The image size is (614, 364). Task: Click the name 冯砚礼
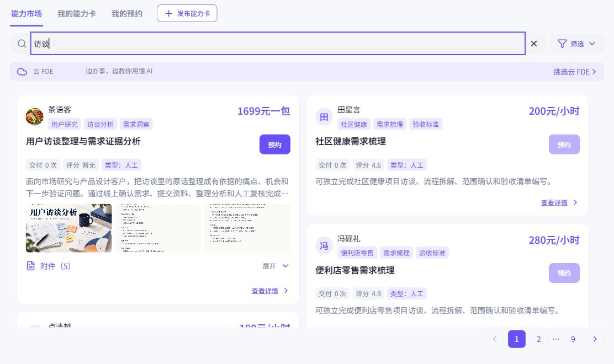click(349, 238)
